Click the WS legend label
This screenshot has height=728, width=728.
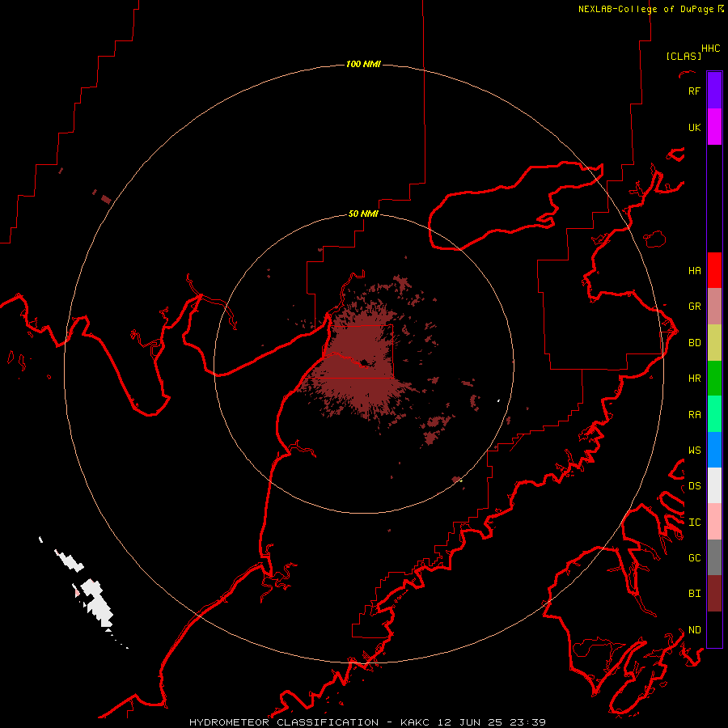point(694,450)
